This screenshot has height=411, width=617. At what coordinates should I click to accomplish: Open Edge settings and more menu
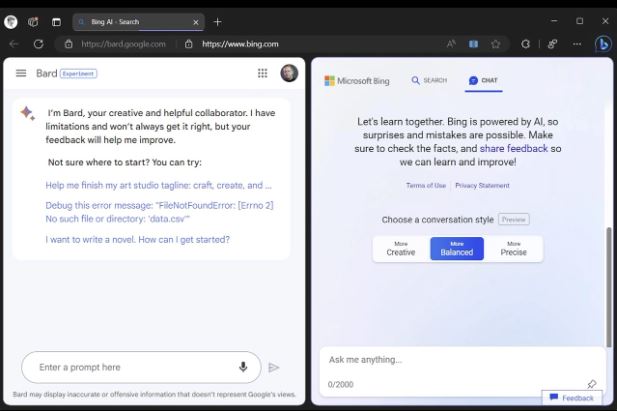point(577,44)
